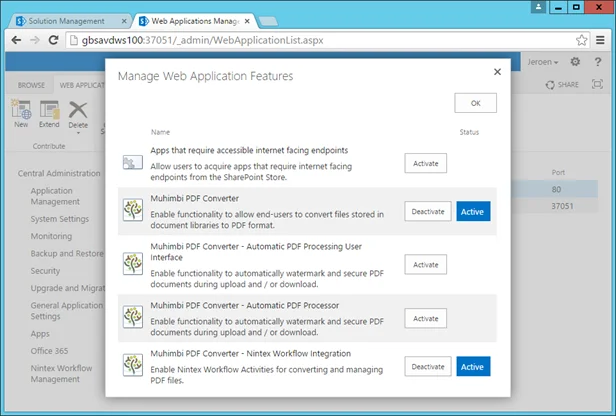Open the SharePoint settings gear menu
The height and width of the screenshot is (416, 616).
pyautogui.click(x=575, y=62)
